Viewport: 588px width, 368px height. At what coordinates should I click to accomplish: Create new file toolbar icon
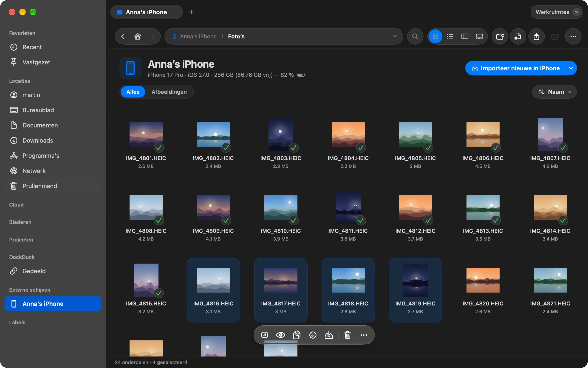(x=518, y=37)
